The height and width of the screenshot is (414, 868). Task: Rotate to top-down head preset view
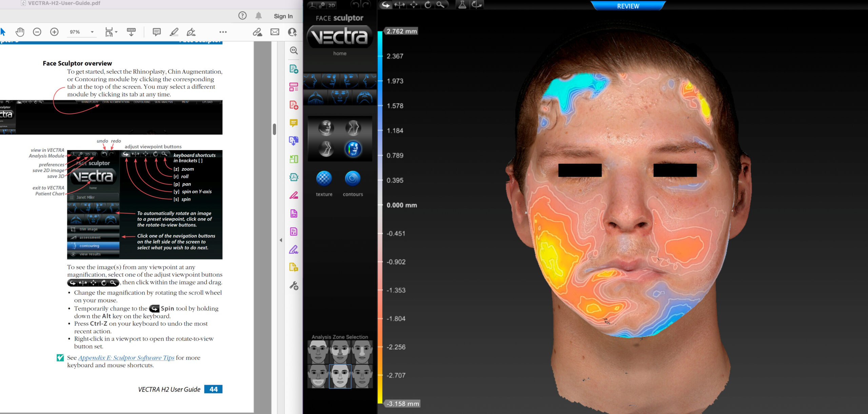316,97
